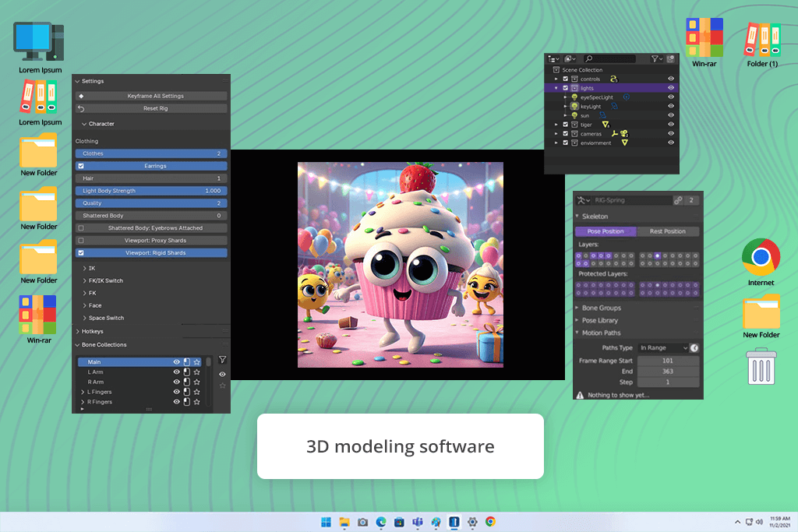Expand the L Fingers bone collection
The height and width of the screenshot is (532, 798).
tap(83, 392)
